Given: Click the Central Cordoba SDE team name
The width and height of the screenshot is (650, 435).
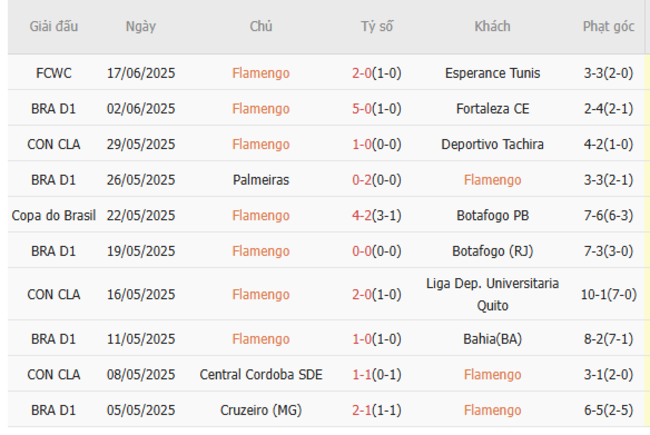Looking at the screenshot, I should [261, 374].
